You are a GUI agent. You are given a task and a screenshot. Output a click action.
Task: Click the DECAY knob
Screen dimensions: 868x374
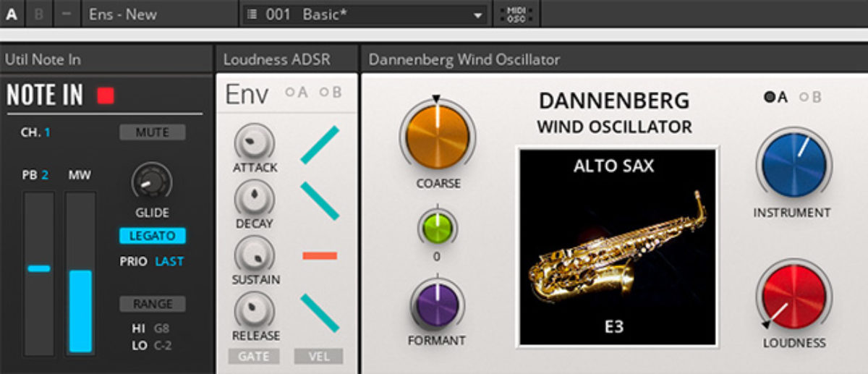(x=255, y=198)
